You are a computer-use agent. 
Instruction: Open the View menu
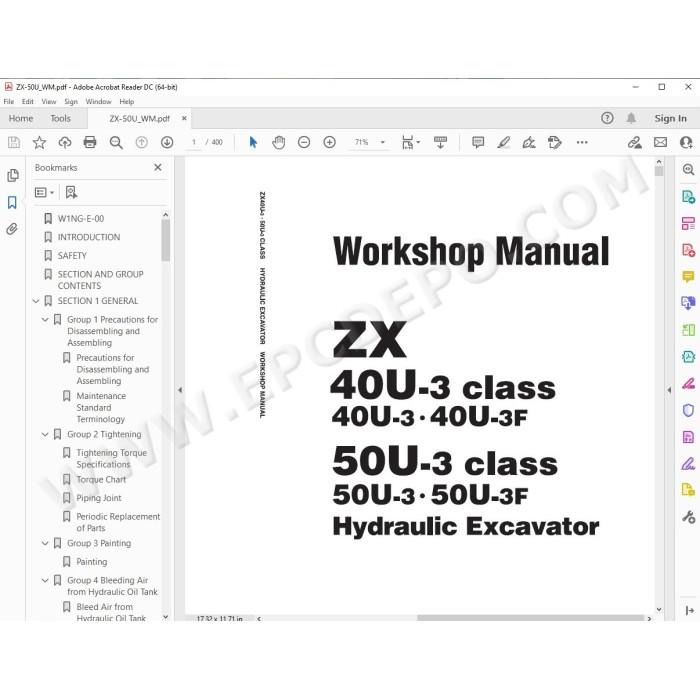[x=49, y=102]
